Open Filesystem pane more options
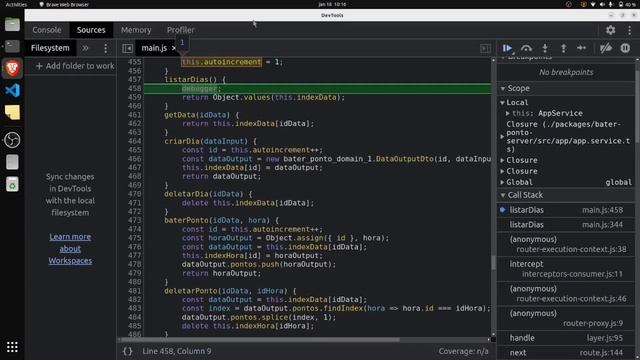The width and height of the screenshot is (640, 360). [106, 48]
